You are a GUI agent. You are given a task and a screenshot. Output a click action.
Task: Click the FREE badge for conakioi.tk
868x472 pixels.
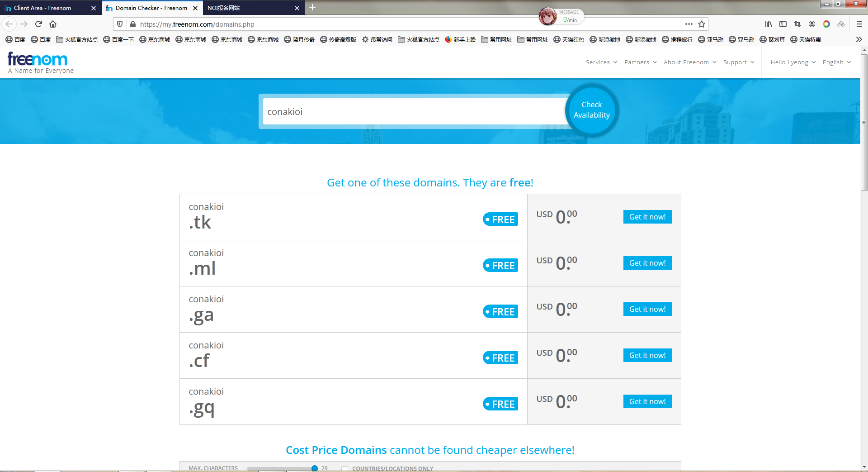tap(500, 219)
